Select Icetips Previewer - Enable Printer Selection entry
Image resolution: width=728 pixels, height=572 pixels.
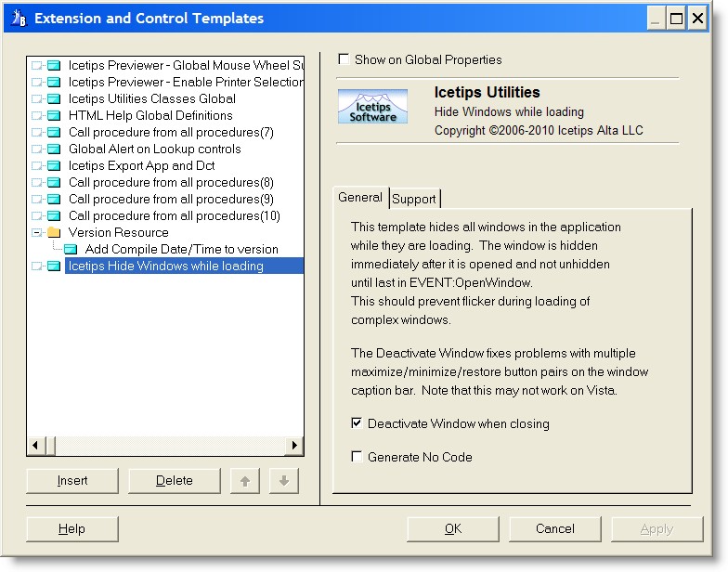[x=186, y=82]
